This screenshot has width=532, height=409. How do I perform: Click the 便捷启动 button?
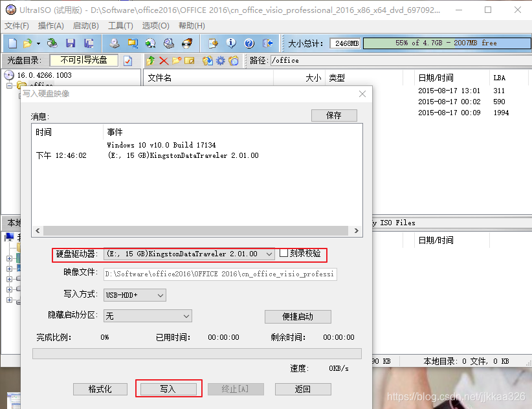click(298, 316)
